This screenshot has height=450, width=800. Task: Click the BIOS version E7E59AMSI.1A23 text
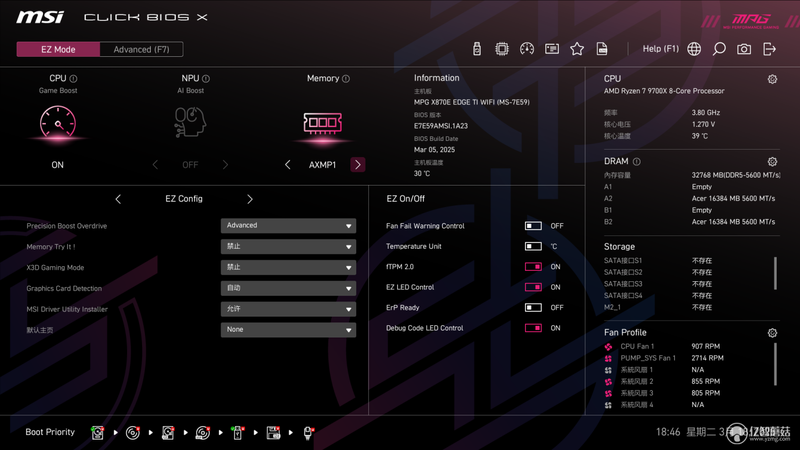pyautogui.click(x=441, y=126)
